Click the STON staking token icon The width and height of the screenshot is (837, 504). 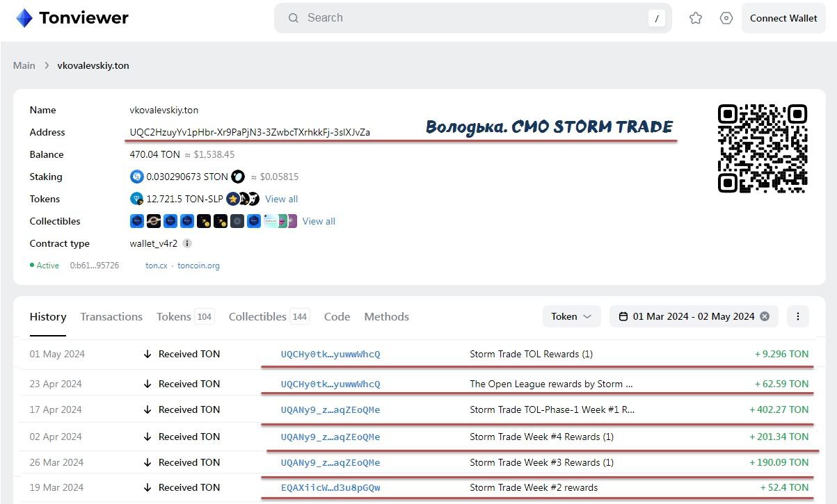tap(136, 177)
